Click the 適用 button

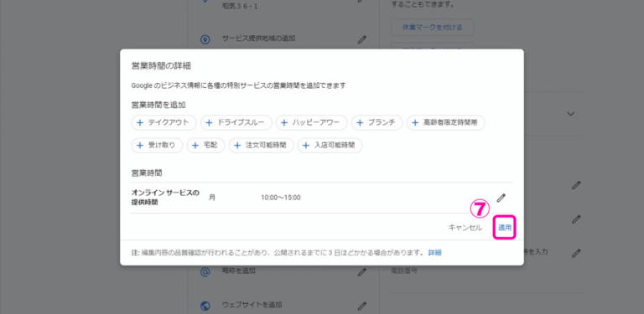(504, 228)
